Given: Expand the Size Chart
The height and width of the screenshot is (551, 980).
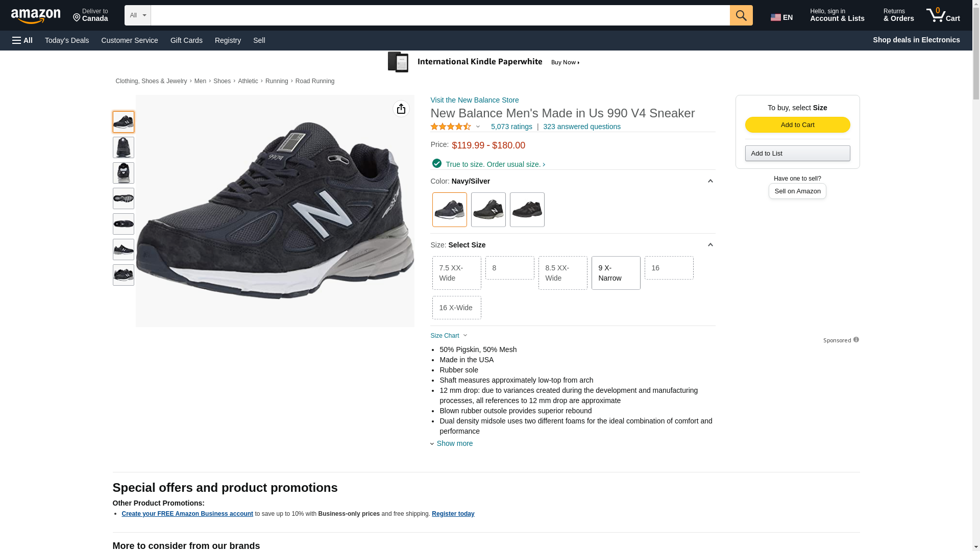Looking at the screenshot, I should (449, 336).
